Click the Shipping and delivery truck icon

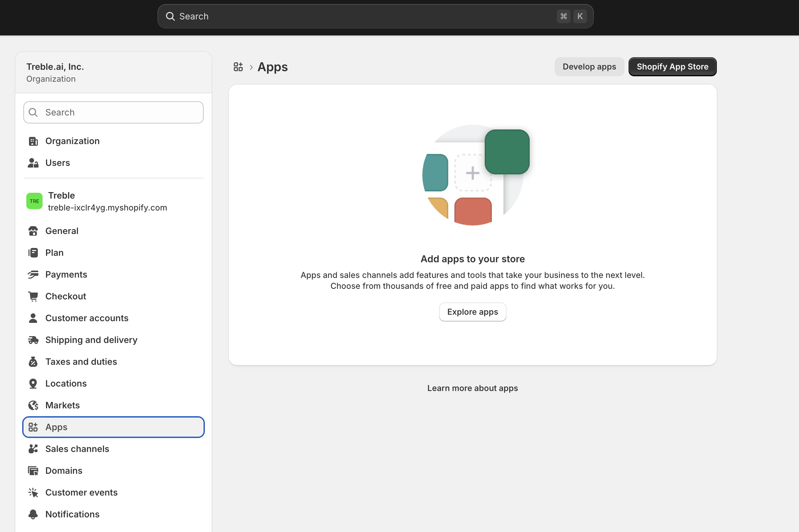click(33, 340)
